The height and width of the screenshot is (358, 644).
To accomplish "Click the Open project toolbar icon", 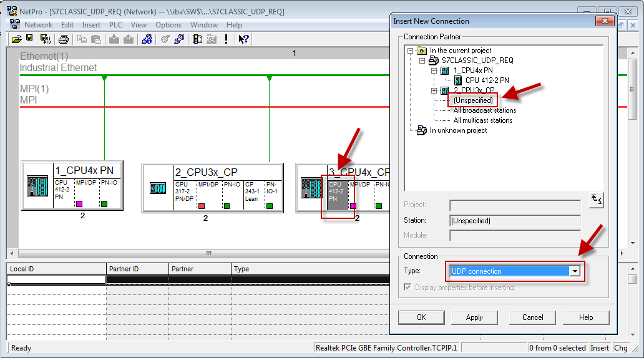I will 17,39.
